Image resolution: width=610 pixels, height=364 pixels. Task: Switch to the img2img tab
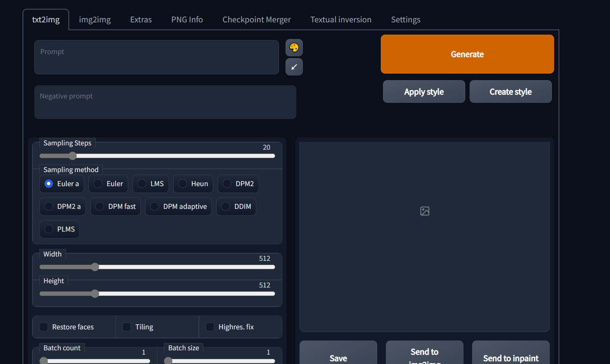click(x=95, y=19)
